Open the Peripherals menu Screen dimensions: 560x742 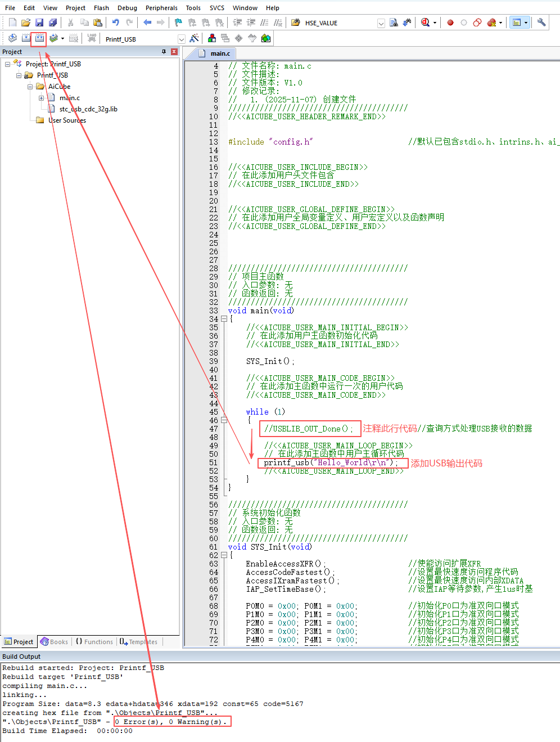pos(161,8)
